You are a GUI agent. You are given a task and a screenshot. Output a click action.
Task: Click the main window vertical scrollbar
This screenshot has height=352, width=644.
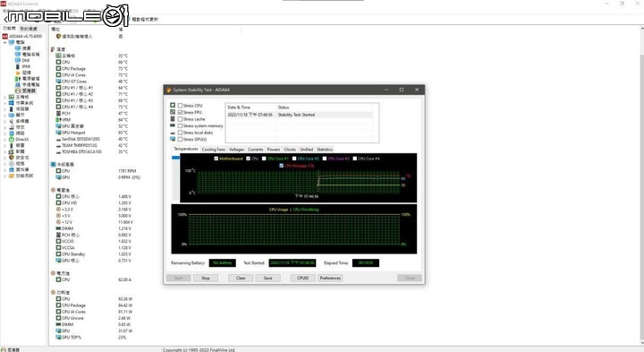click(x=641, y=185)
